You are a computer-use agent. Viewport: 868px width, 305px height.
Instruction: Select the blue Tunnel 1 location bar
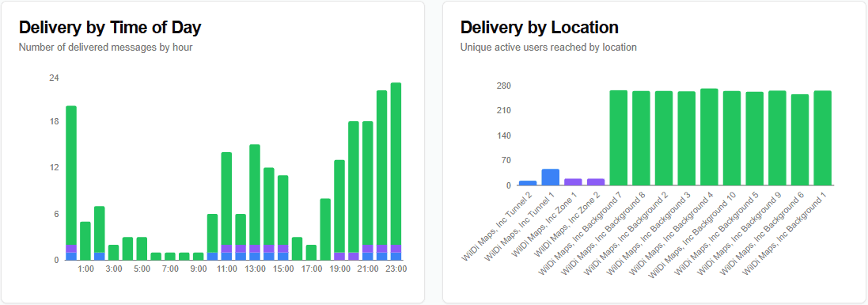coord(550,177)
